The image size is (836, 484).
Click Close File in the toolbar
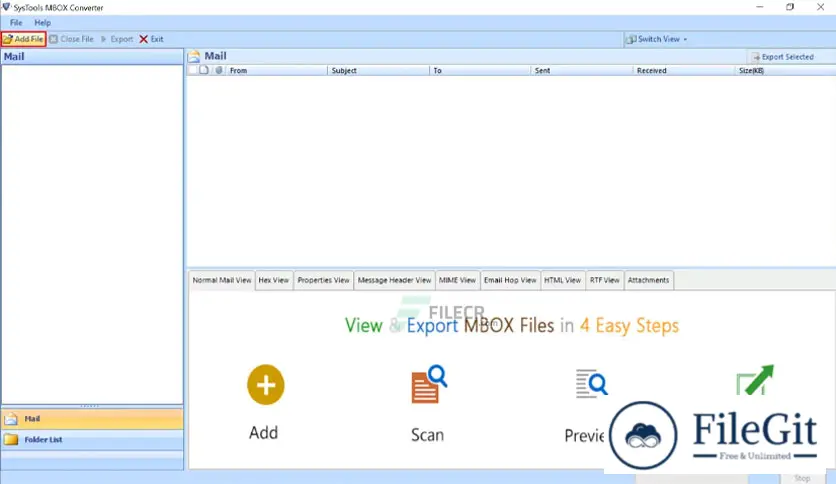[x=71, y=39]
